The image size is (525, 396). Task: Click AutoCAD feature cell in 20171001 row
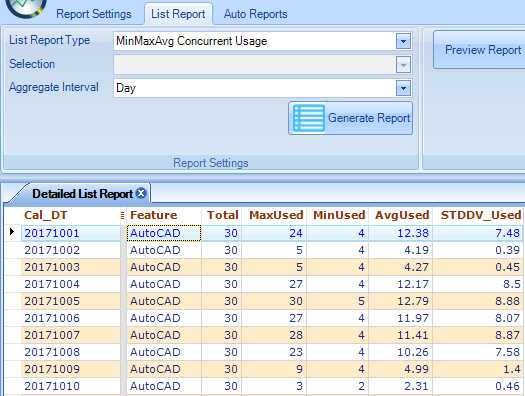click(164, 233)
